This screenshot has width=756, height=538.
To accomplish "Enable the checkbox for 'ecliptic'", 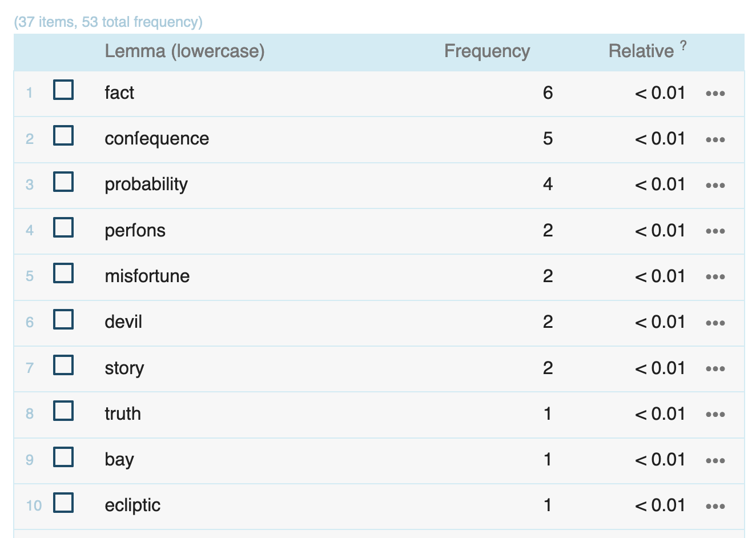I will (x=63, y=503).
